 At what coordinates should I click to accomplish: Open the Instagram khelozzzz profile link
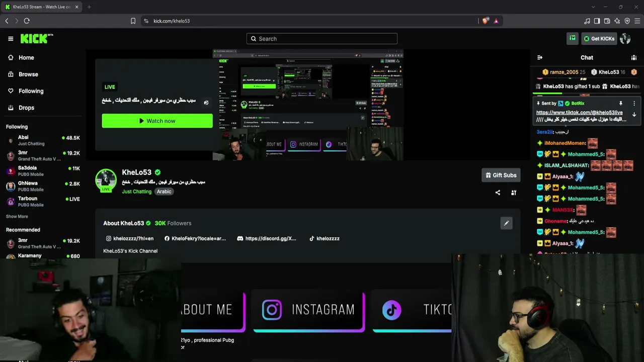[130, 239]
